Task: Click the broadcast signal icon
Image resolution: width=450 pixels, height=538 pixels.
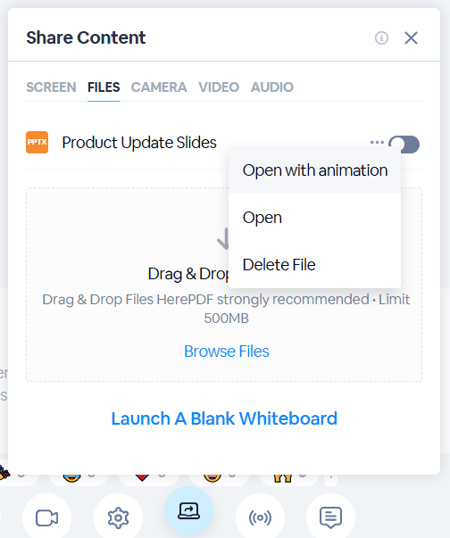Action: coord(260,518)
